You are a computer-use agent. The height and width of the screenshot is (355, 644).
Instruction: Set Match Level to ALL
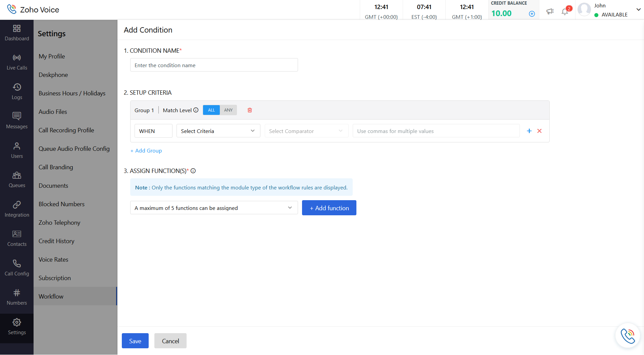tap(211, 110)
